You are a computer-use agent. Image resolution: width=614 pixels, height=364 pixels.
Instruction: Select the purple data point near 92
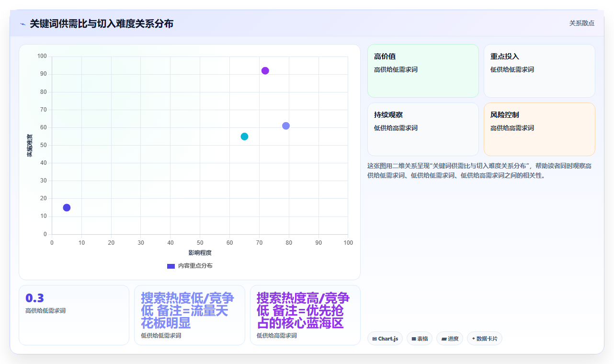point(265,71)
